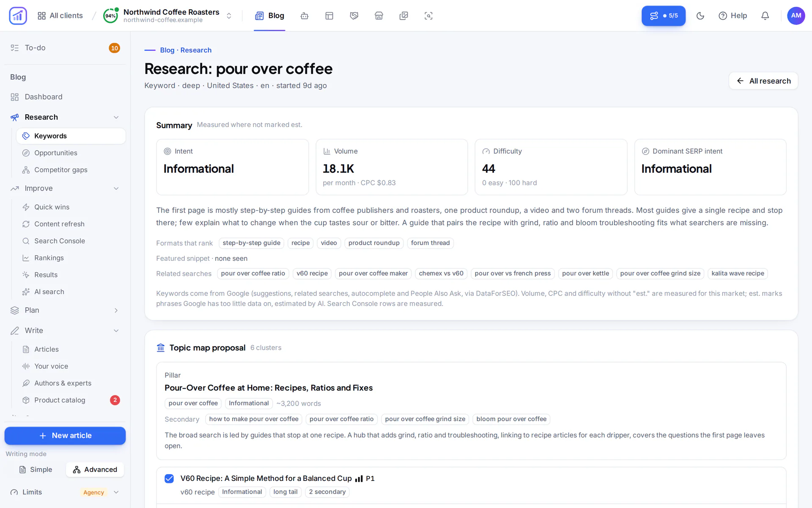
Task: Open the images icon in the top navigation
Action: click(x=404, y=16)
